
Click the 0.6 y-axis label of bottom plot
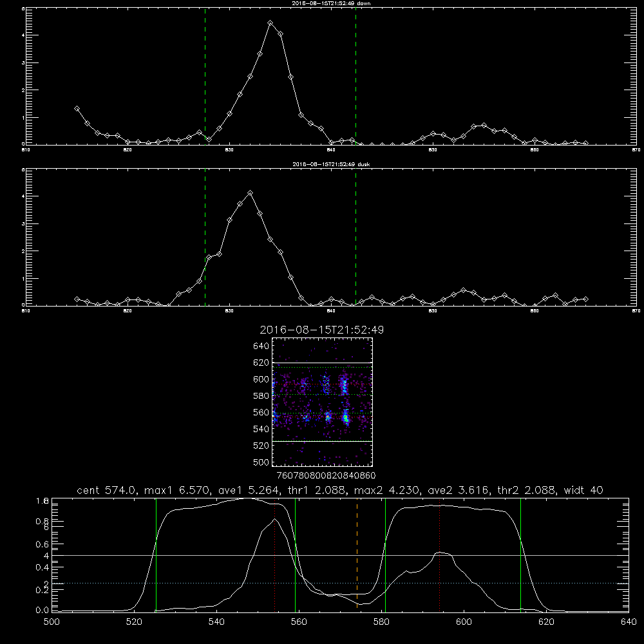coord(43,544)
